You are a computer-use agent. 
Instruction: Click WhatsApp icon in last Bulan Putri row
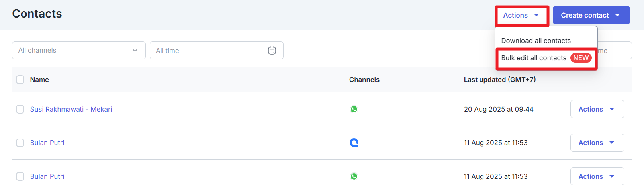(x=354, y=176)
